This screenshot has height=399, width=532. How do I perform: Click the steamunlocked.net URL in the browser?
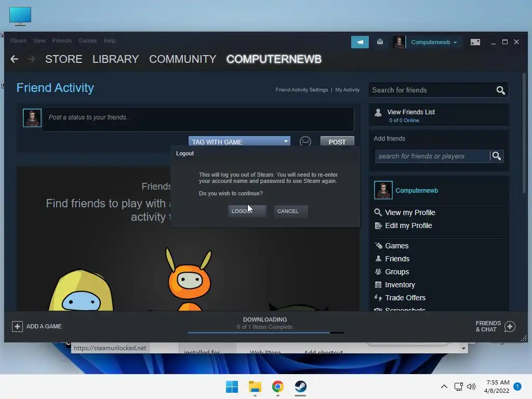coord(110,348)
